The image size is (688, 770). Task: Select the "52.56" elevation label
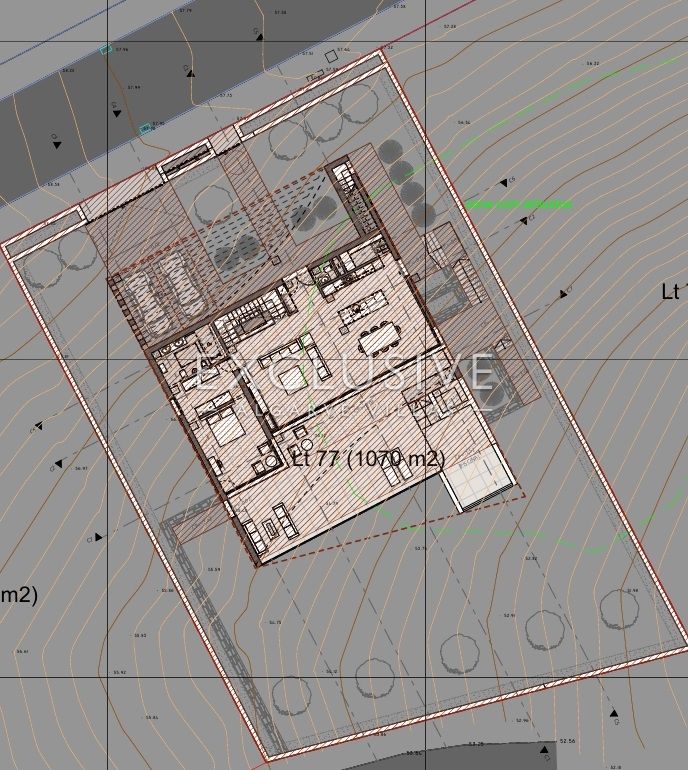(x=567, y=741)
